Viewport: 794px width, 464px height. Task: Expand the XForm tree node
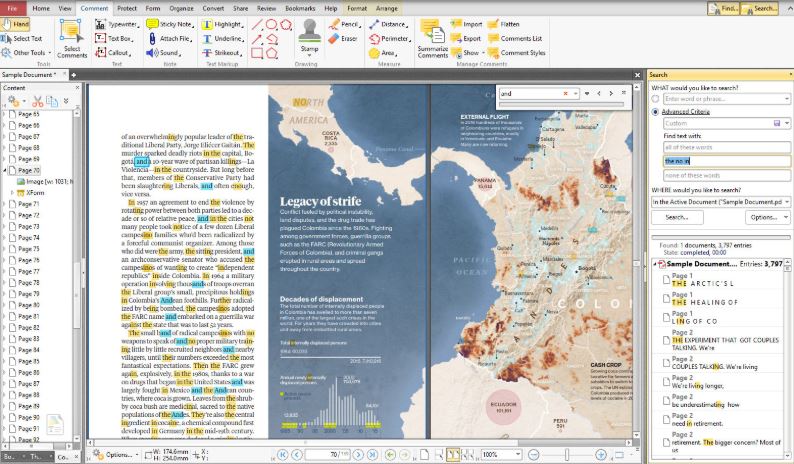pos(13,193)
